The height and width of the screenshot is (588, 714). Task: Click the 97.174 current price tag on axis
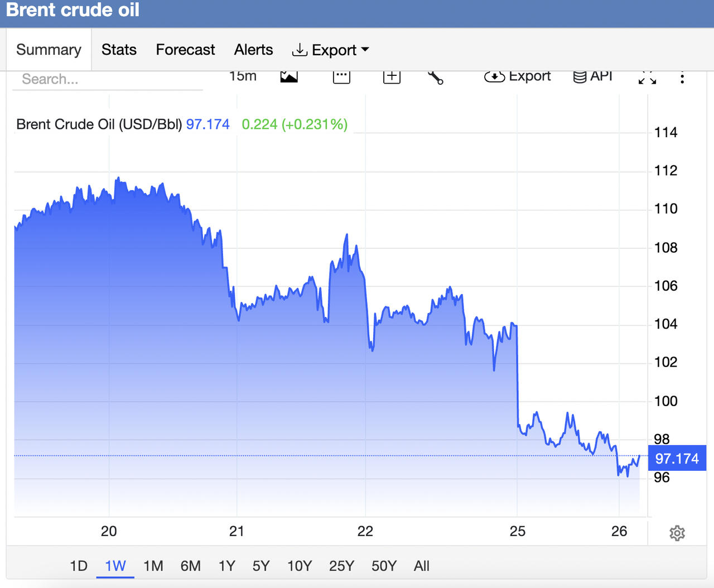click(677, 459)
